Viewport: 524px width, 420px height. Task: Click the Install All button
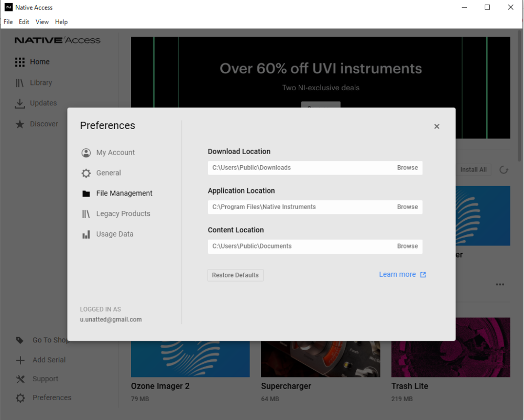tap(473, 170)
